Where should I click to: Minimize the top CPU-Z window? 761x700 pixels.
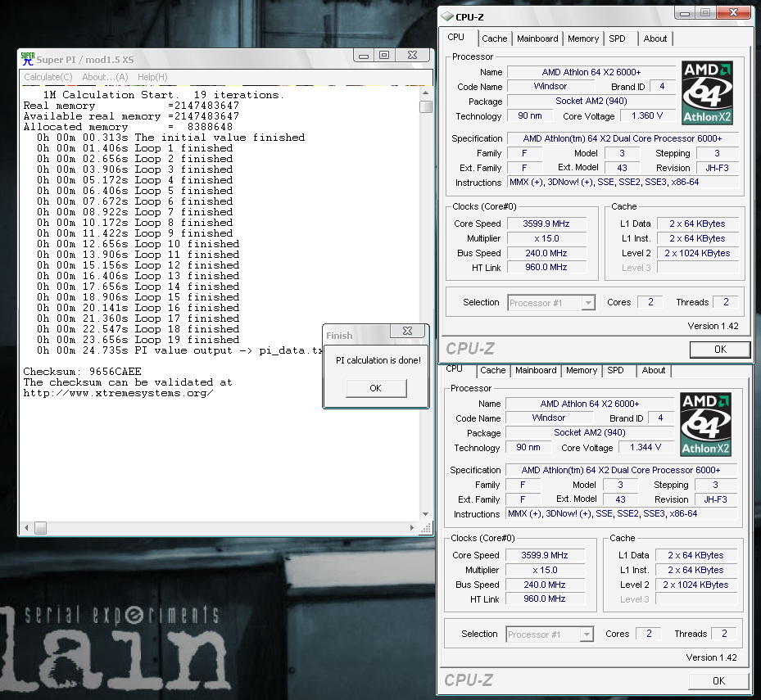[685, 13]
